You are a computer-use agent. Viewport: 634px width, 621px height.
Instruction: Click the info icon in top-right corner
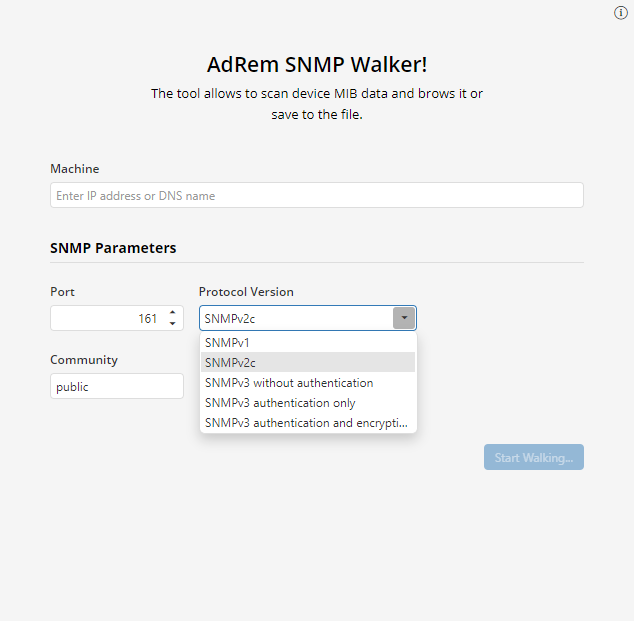pos(620,13)
